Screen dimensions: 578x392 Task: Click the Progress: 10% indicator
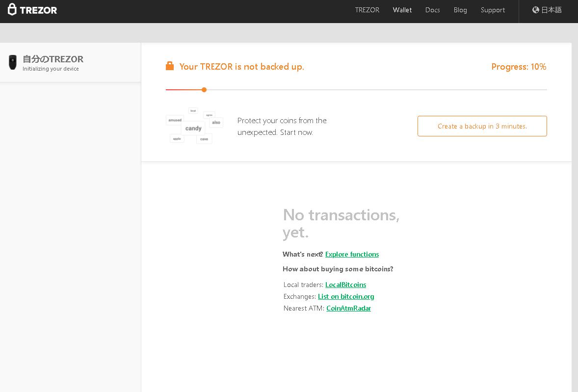coord(519,67)
